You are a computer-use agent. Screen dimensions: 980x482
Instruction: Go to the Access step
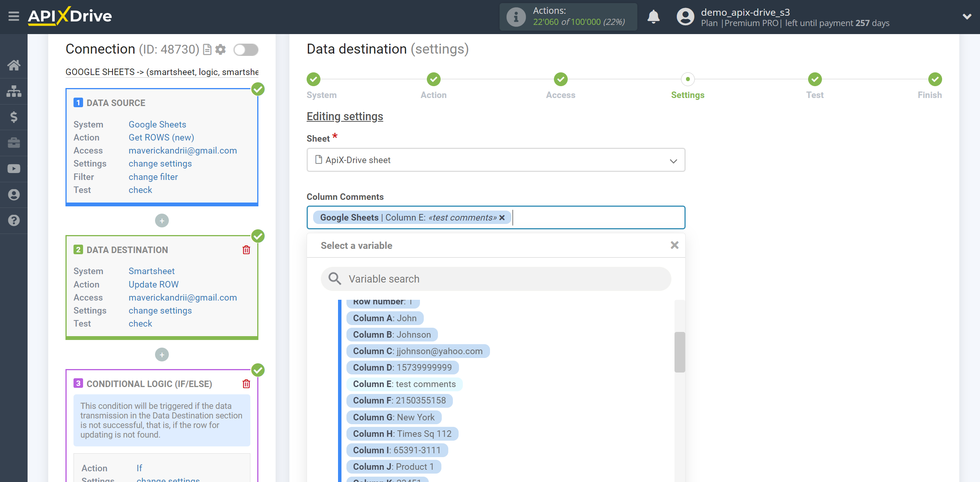coord(560,79)
